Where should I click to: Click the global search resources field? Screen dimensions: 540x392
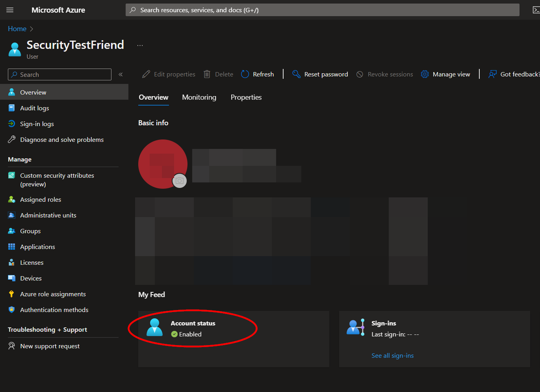pos(323,10)
